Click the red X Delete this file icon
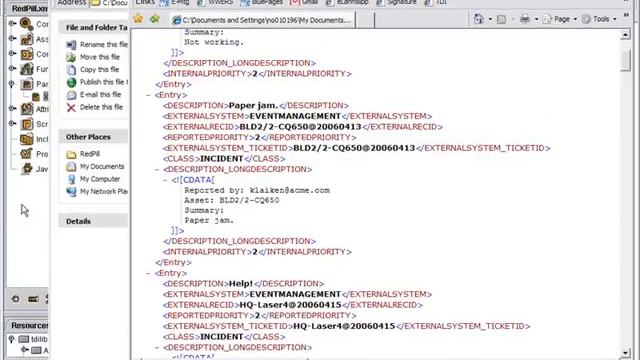 71,107
